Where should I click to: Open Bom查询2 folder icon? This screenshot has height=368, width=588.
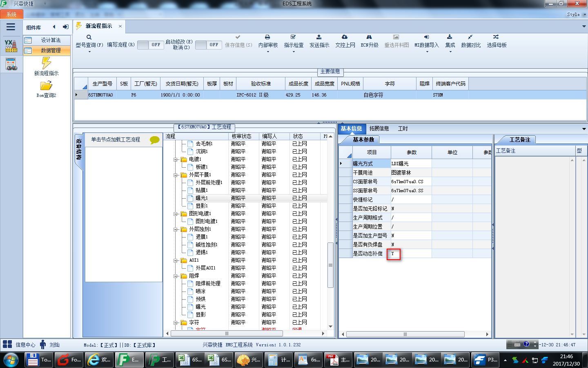[46, 85]
